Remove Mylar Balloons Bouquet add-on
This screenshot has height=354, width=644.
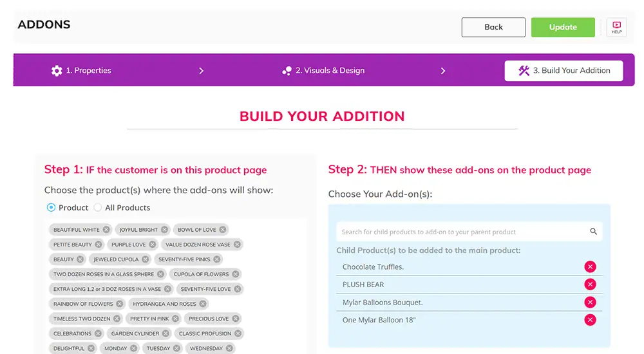click(x=590, y=303)
